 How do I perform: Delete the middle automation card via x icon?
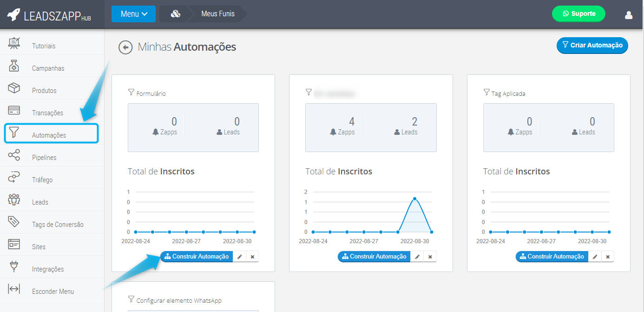pos(430,257)
